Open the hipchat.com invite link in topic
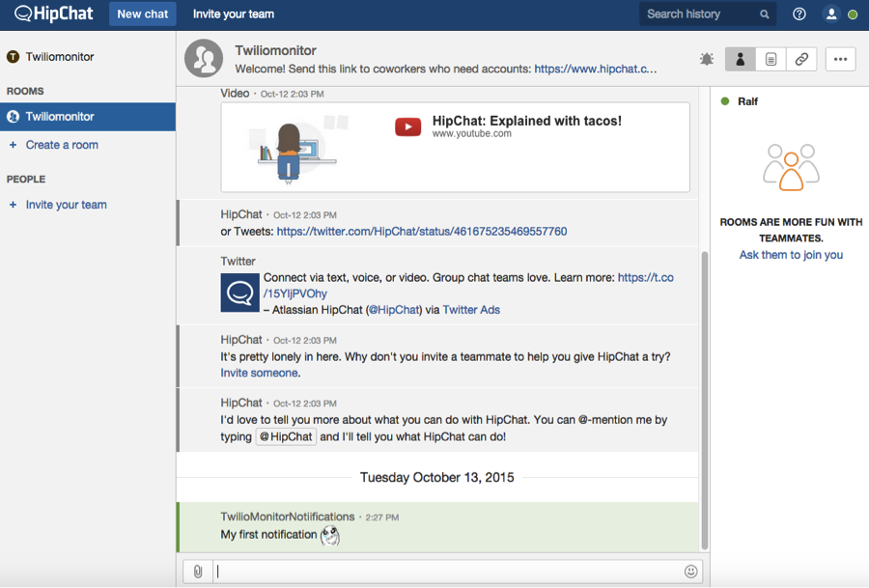 coord(595,69)
